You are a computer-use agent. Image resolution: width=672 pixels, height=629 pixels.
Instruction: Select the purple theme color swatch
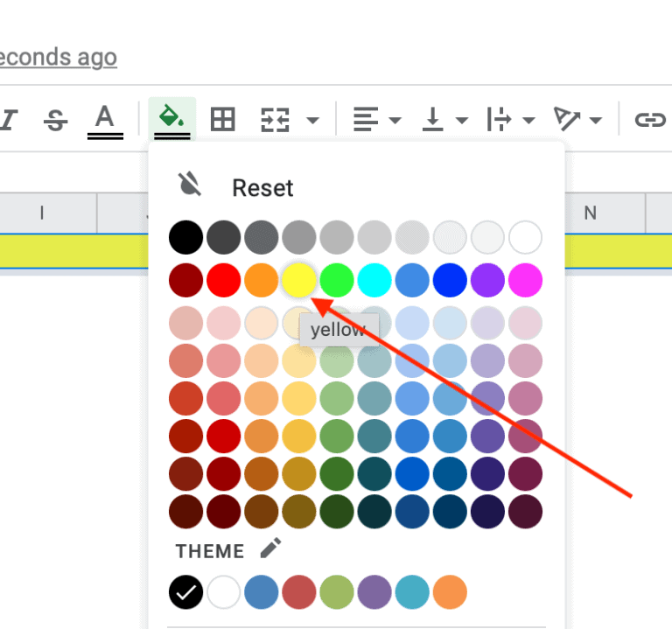(374, 592)
